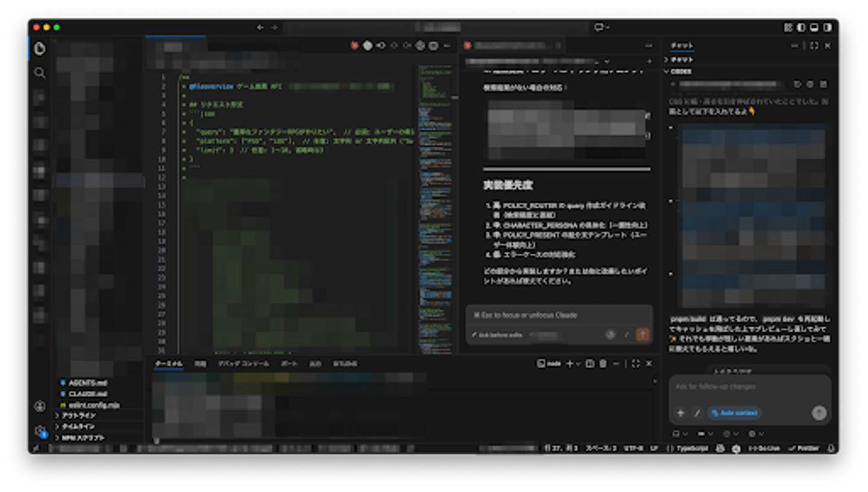The image size is (868, 492).
Task: Open the accounts icon in the activity bar
Action: tap(40, 406)
